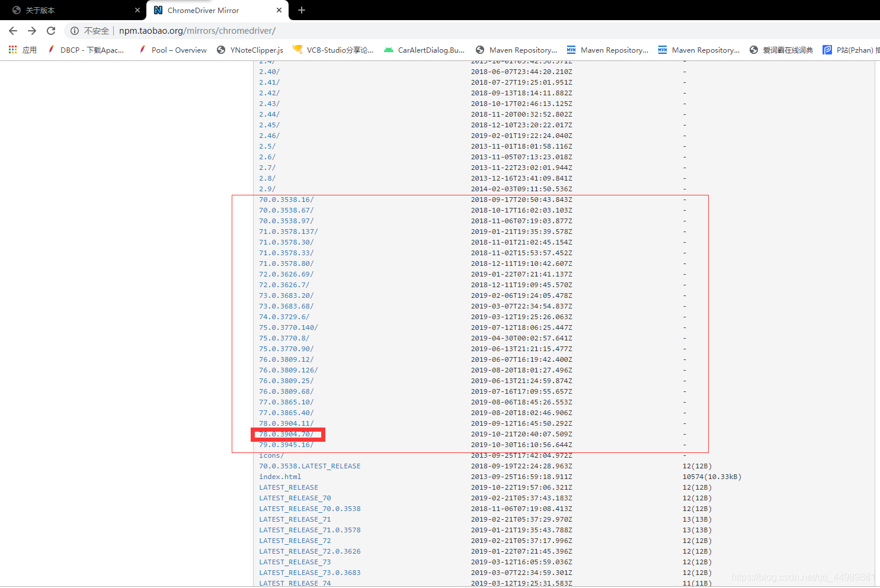
Task: Open the icons/ directory link
Action: point(271,455)
